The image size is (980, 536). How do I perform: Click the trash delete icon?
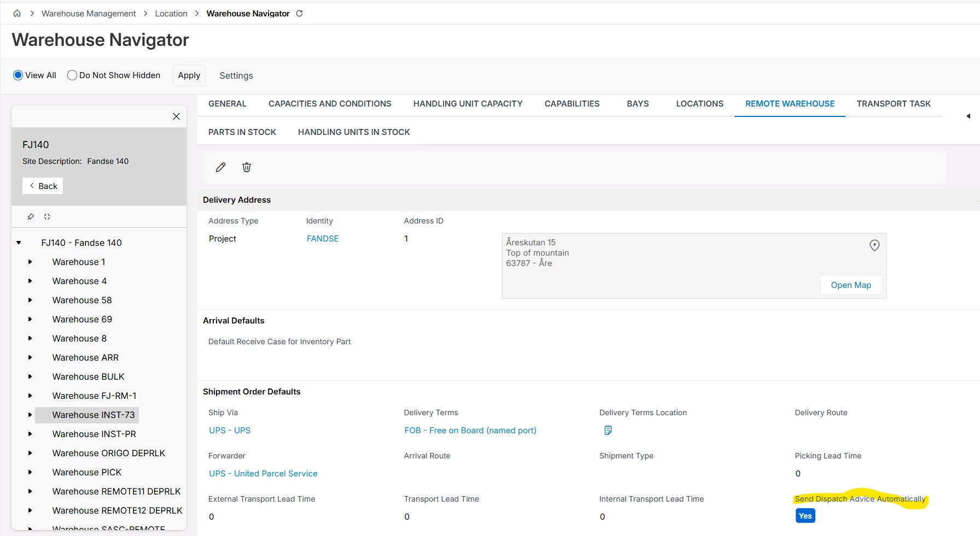247,167
